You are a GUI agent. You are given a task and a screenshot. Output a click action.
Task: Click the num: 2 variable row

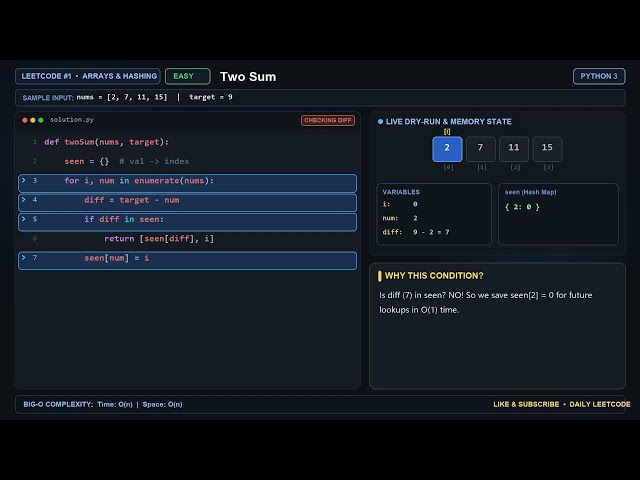point(400,218)
